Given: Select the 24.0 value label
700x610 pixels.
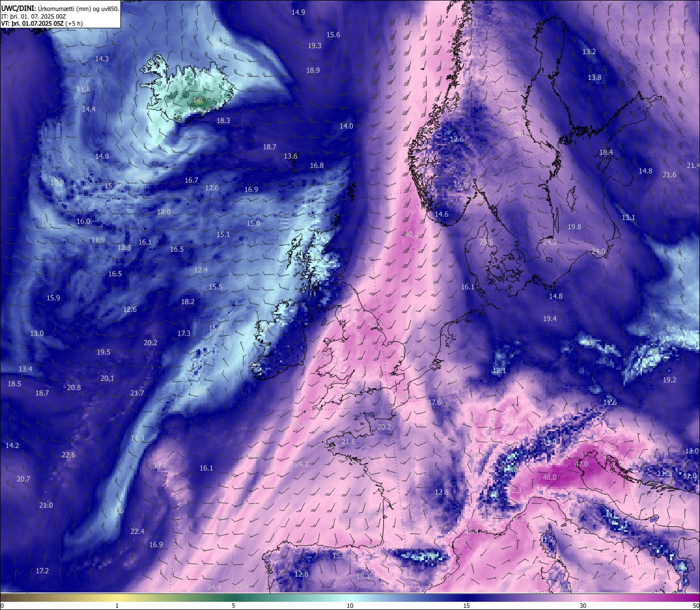Looking at the screenshot, I should [599, 251].
